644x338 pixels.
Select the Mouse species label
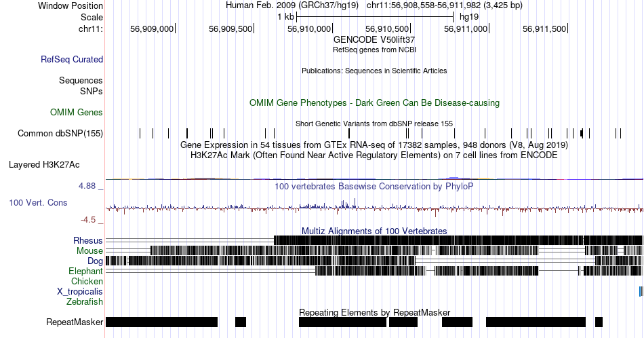(89, 251)
